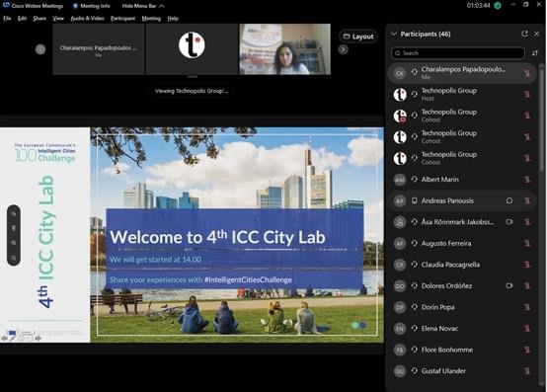This screenshot has height=392, width=547.
Task: Click magnifier icon in shared-content floating toolbar
Action: coord(14,258)
